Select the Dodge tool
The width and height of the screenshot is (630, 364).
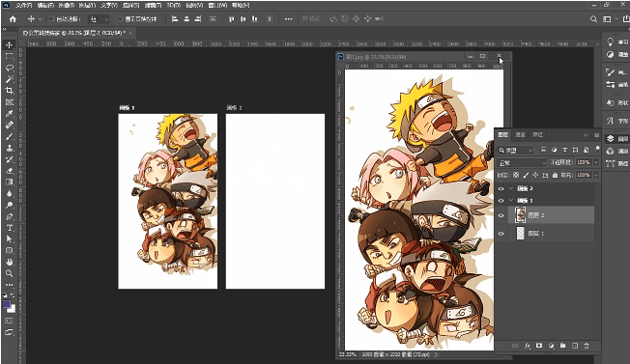tap(10, 205)
